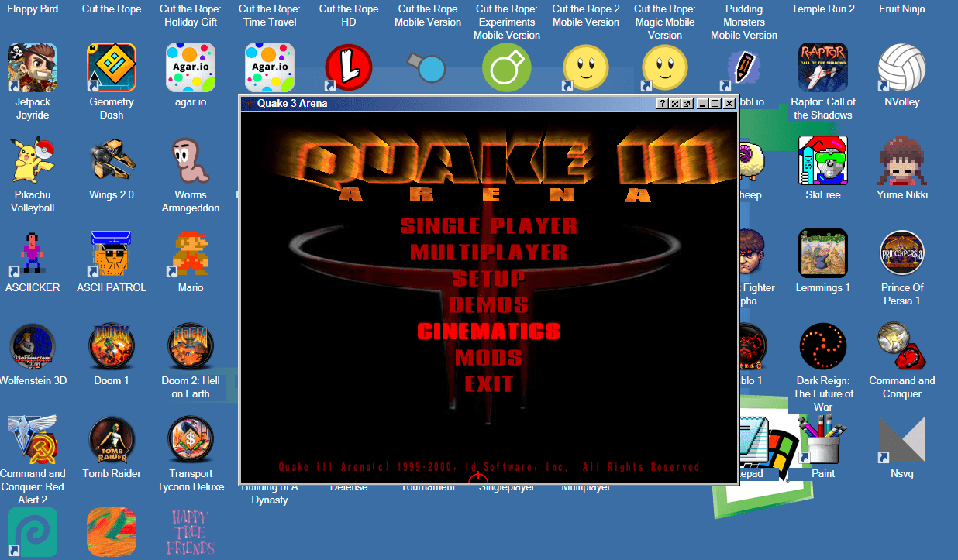Open SETUP in the Quake menu

tap(488, 279)
